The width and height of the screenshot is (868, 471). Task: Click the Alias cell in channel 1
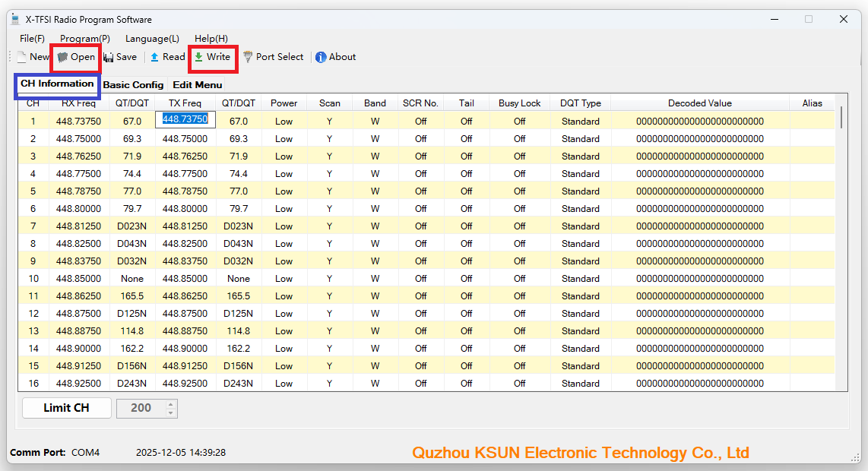(812, 122)
